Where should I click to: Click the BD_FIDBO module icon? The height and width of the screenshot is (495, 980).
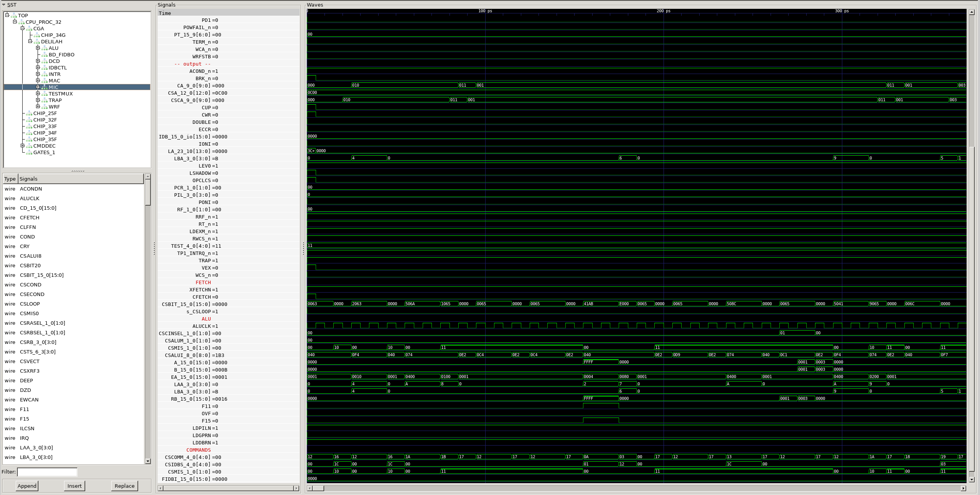[44, 55]
